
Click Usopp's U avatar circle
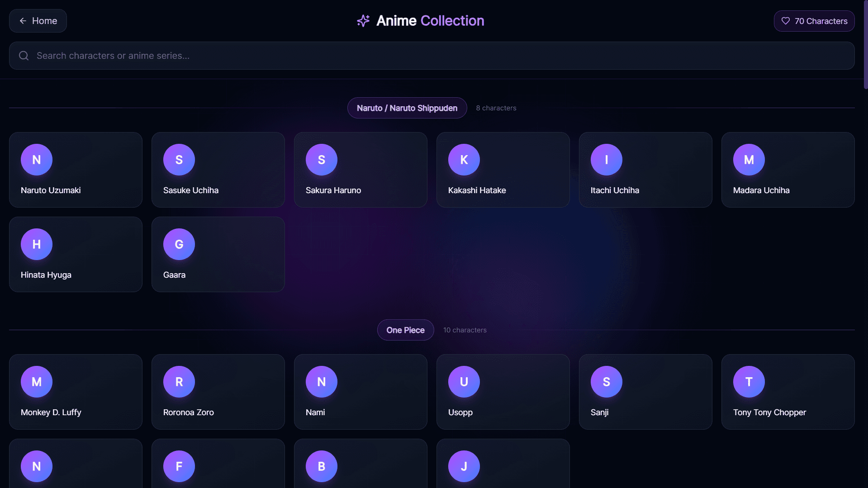pyautogui.click(x=464, y=382)
